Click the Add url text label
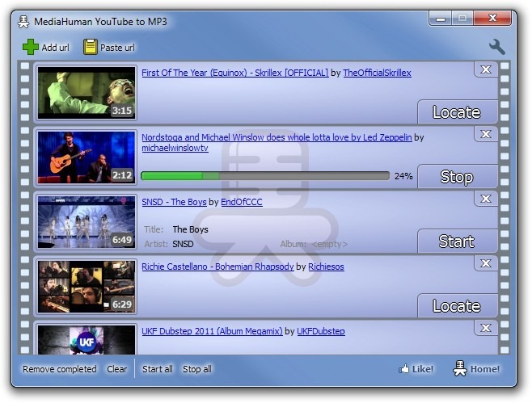 55,48
